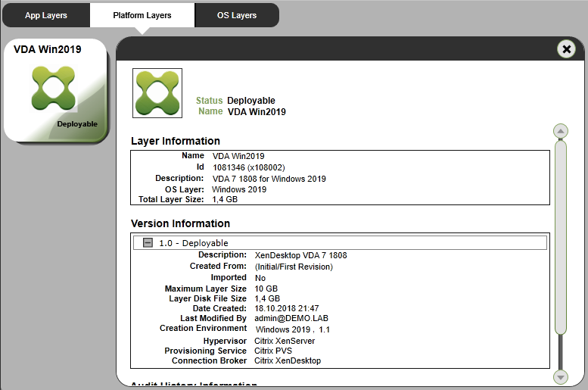588x390 pixels.
Task: Click 'XenDesktop VDA 7 1808' version description
Action: (x=300, y=255)
